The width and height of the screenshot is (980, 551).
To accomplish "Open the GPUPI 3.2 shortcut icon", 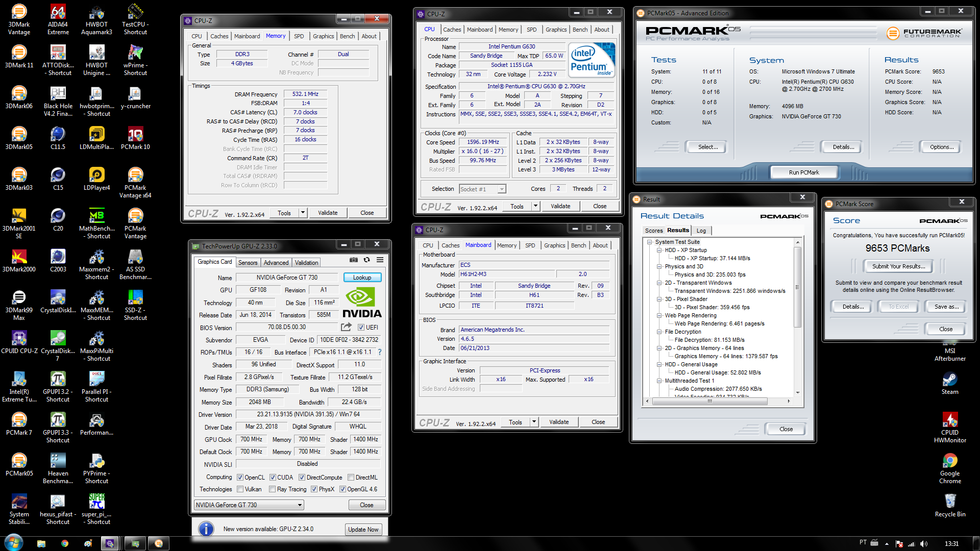I will point(58,387).
